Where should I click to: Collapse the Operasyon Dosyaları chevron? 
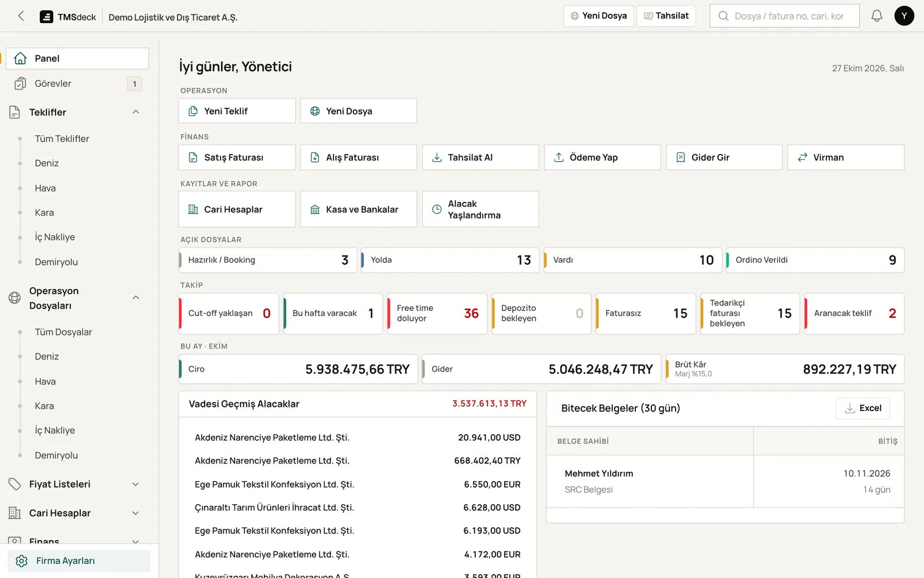click(136, 298)
